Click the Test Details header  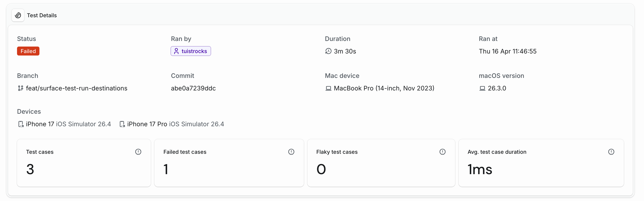pyautogui.click(x=42, y=15)
